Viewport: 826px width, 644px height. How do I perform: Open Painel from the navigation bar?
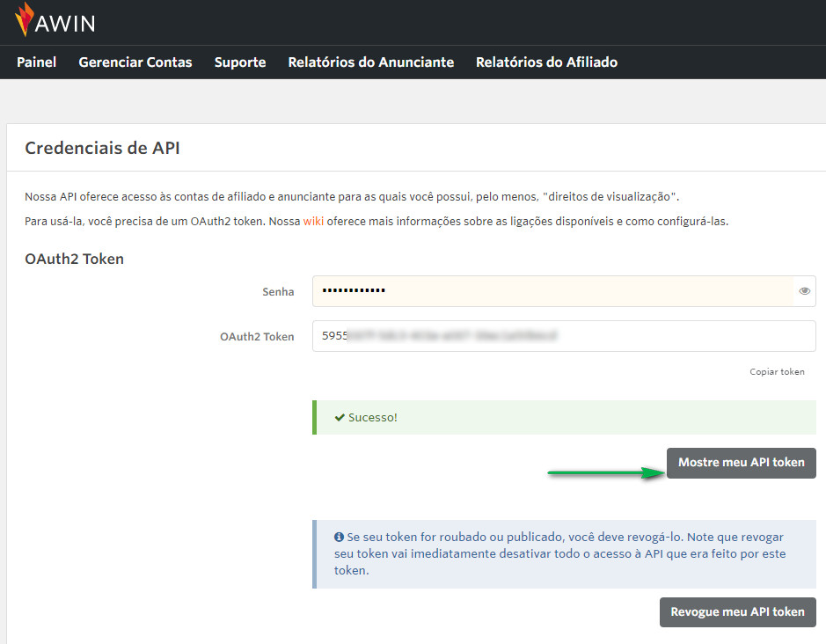(36, 62)
